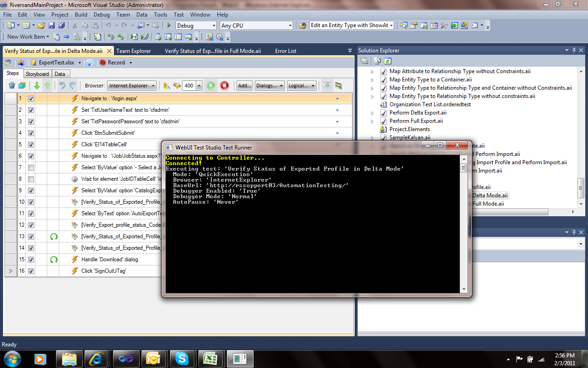This screenshot has width=588, height=368.
Task: Click the green Run test play button
Action: point(210,86)
